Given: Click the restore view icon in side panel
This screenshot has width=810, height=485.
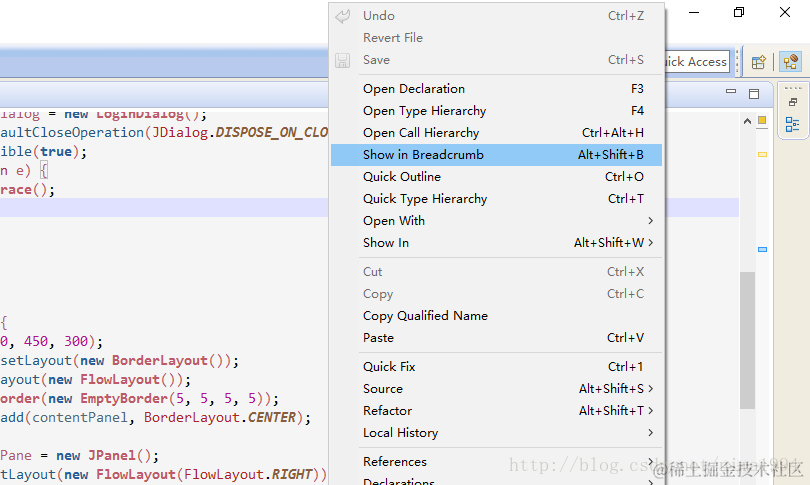Looking at the screenshot, I should pos(793,102).
